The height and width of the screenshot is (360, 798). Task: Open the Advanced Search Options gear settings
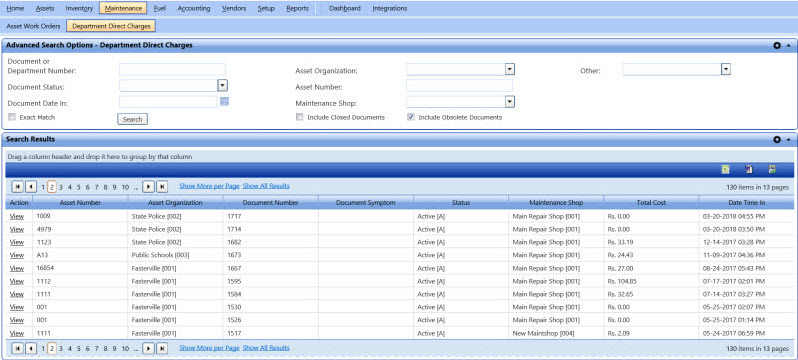(x=777, y=45)
